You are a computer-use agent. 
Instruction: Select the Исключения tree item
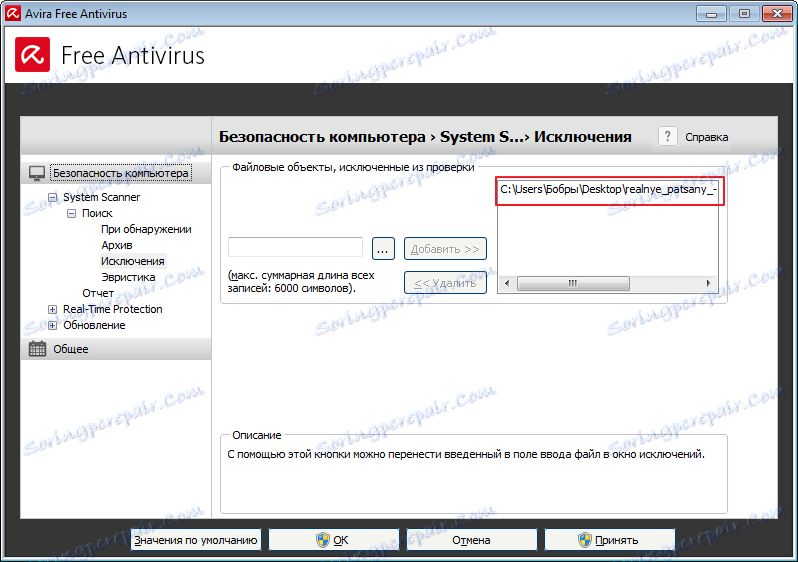132,261
